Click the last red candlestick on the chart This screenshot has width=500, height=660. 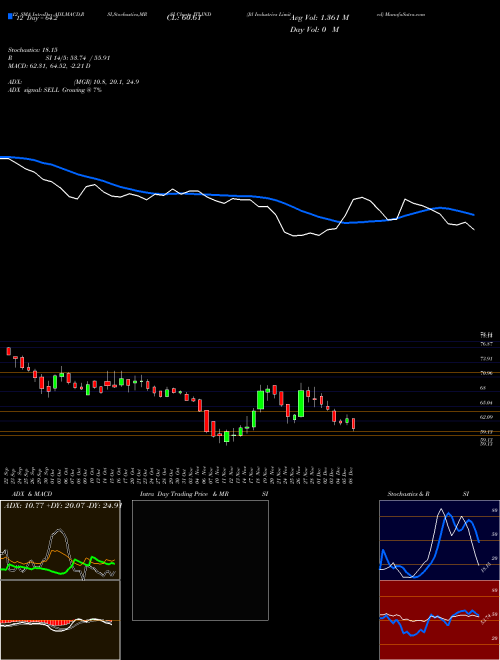point(354,424)
